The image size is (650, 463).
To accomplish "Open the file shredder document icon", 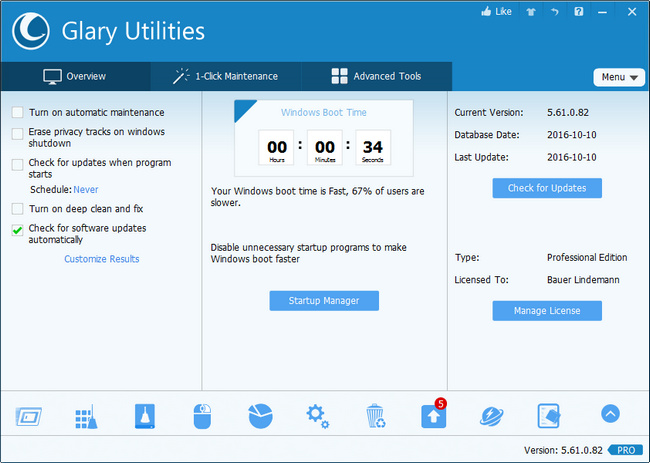I will (x=549, y=416).
